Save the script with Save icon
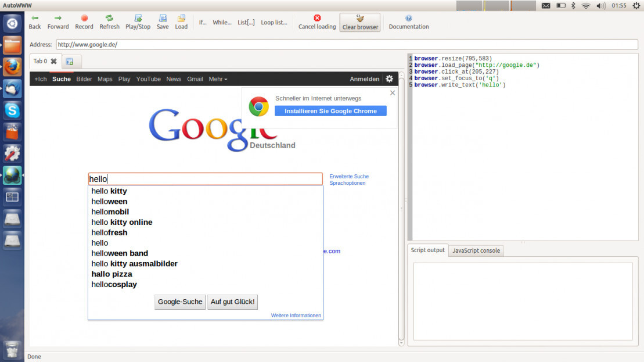Viewport: 644px width, 362px height. (163, 22)
